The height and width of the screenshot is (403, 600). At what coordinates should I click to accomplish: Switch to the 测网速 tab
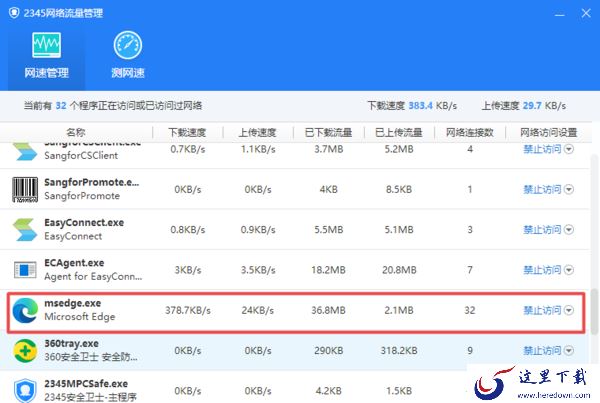pos(128,56)
